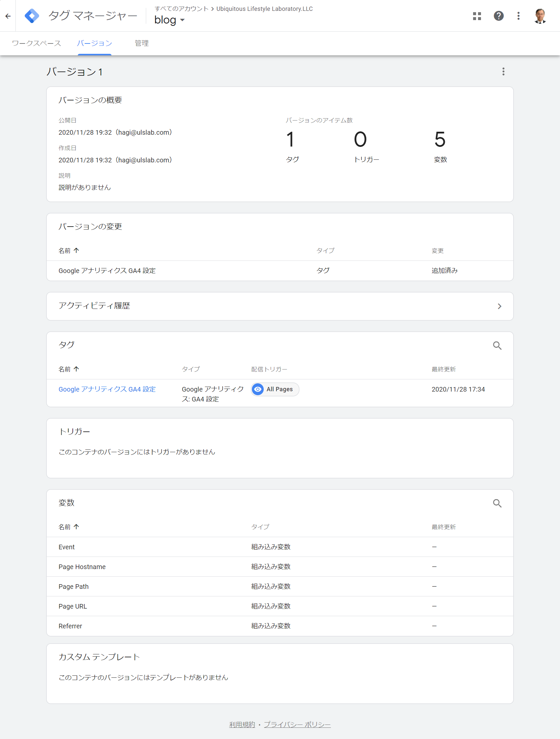This screenshot has width=560, height=739.
Task: Open the Google apps grid
Action: [477, 16]
